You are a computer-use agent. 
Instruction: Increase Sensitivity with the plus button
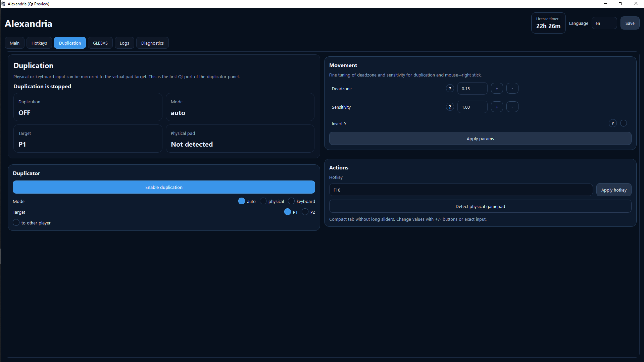click(497, 107)
